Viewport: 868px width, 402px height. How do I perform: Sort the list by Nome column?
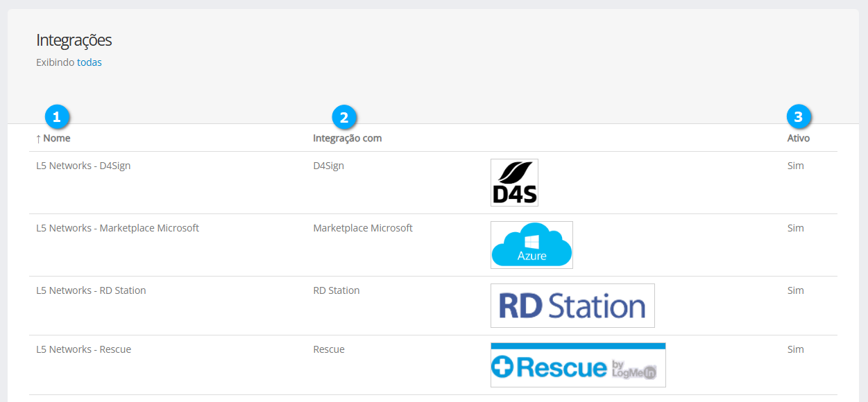pyautogui.click(x=56, y=138)
